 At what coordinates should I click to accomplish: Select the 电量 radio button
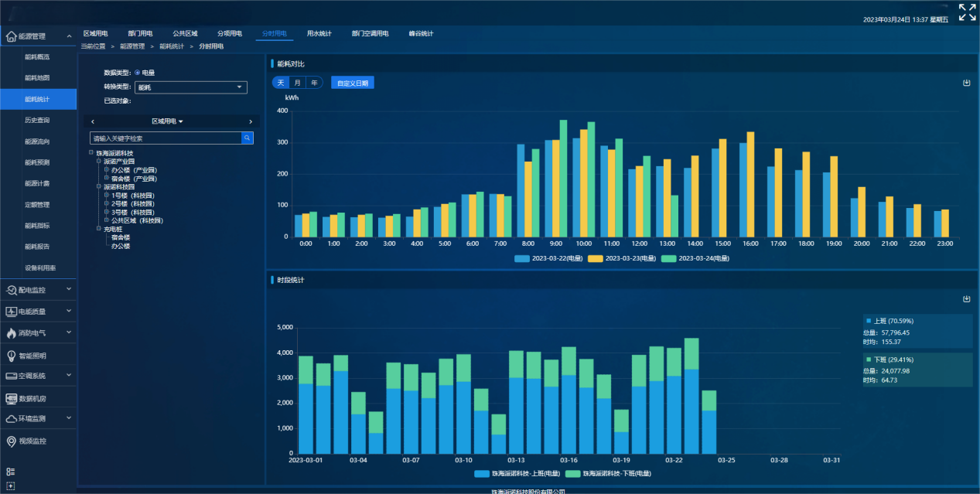[x=138, y=73]
